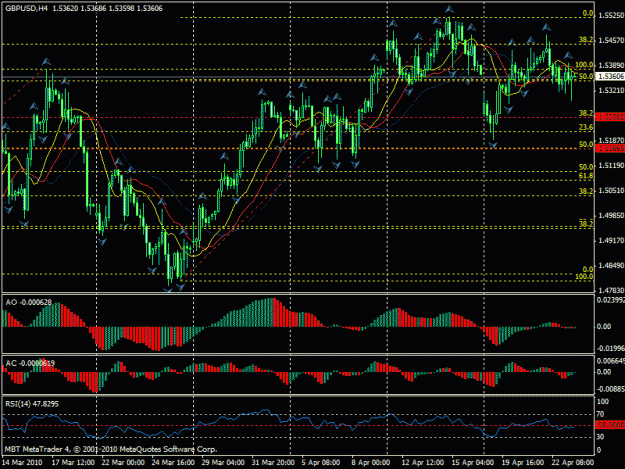Screen dimensions: 625x469
Task: Click the 5 Apr 08:00 time label
Action: (x=321, y=463)
